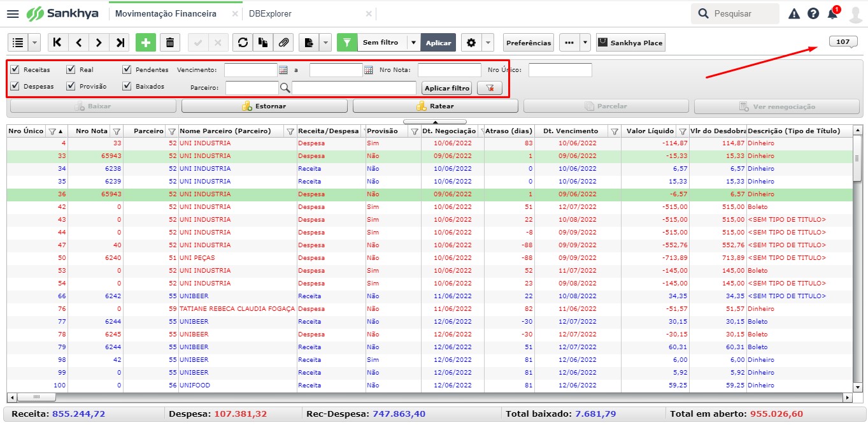Open the Vencimento start date calendar

point(283,70)
